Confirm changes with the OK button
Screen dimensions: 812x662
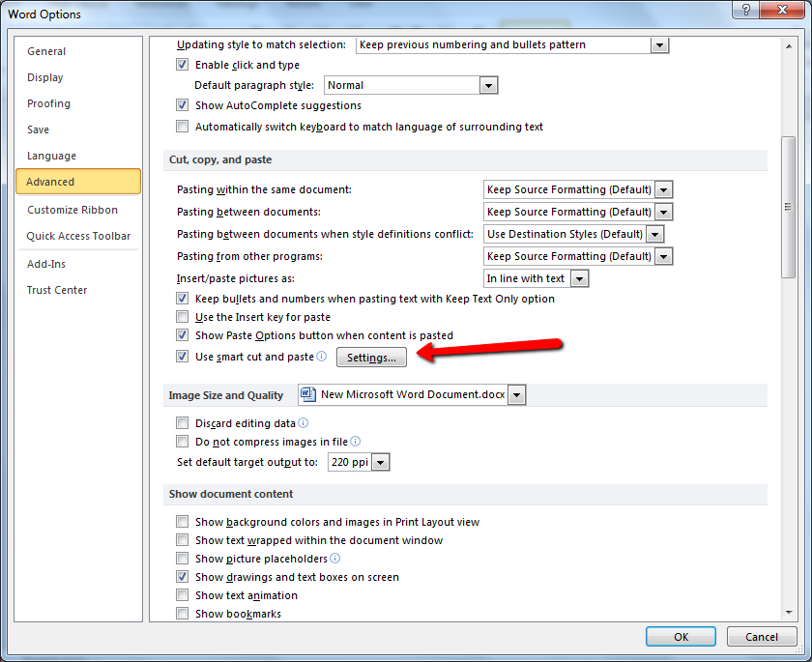[x=681, y=637]
